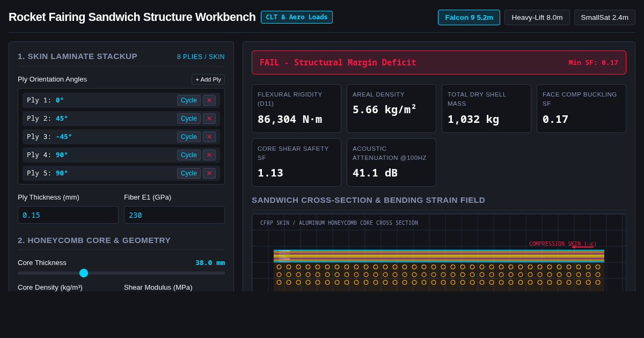
Task: Click the Honeycomb Core & Geometry heading
Action: 94,240
